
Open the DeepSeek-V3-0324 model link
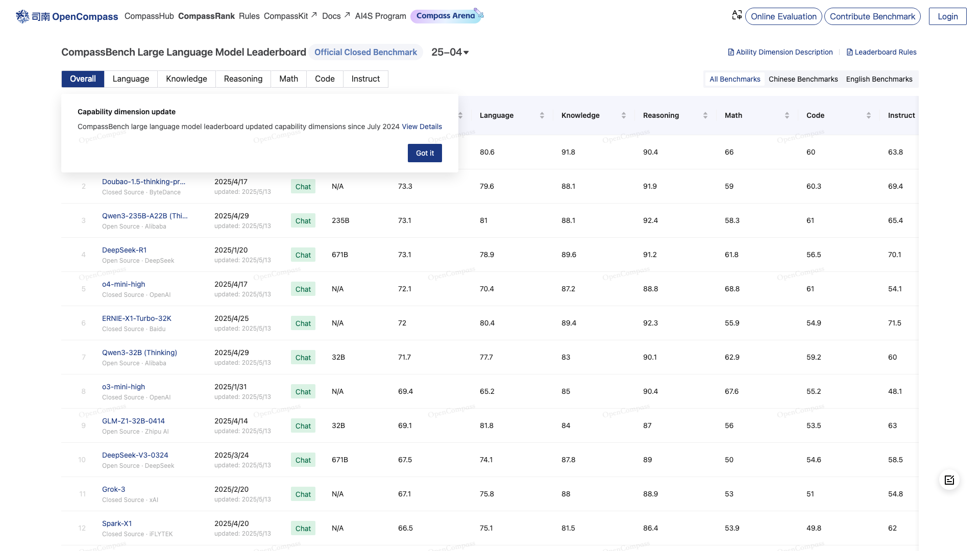[x=135, y=455]
